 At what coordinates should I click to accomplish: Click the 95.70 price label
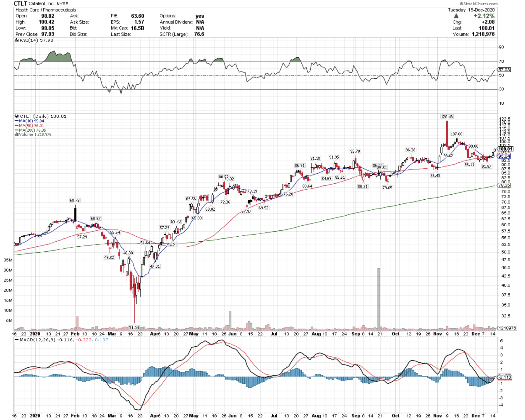tap(355, 151)
